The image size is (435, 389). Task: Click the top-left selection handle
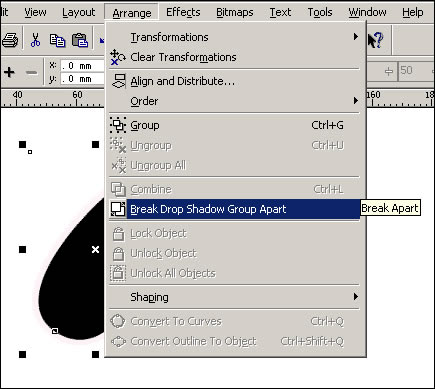pos(22,144)
